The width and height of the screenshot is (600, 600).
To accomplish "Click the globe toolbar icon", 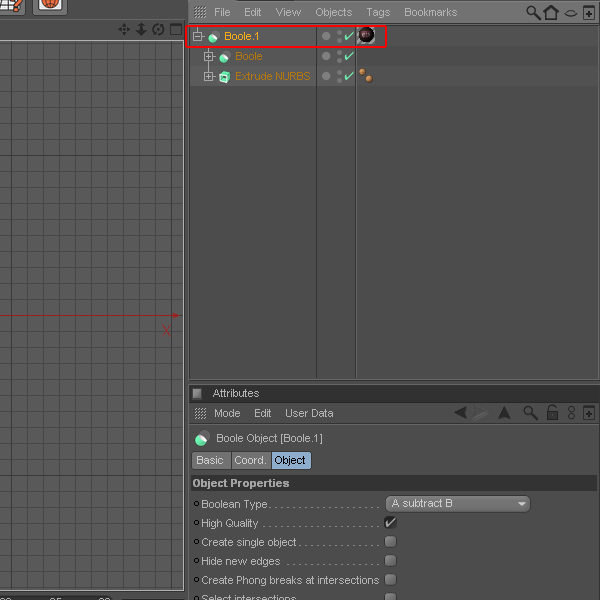I will [50, 5].
